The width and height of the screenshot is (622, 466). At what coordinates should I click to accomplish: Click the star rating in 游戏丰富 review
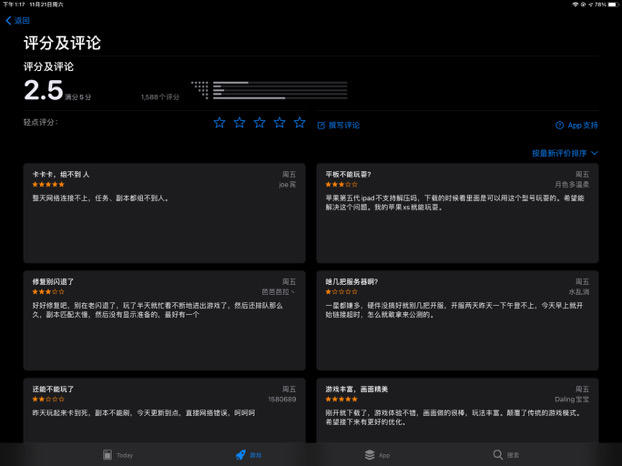[342, 399]
